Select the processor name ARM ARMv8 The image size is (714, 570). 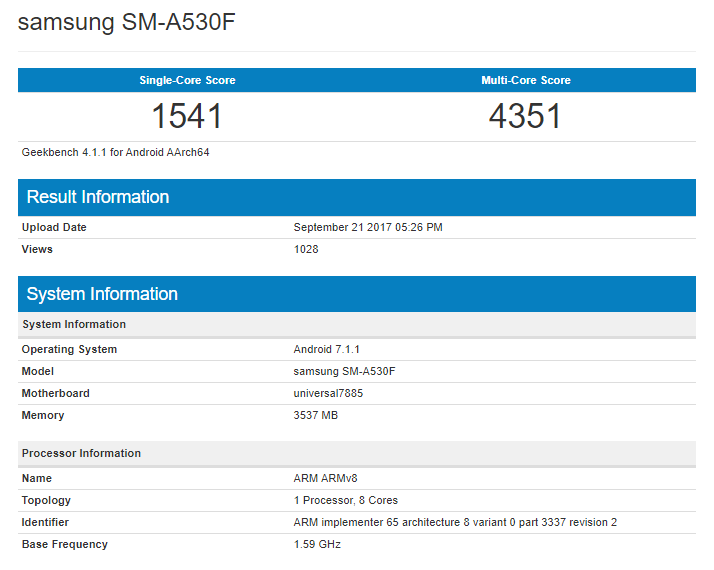point(325,478)
